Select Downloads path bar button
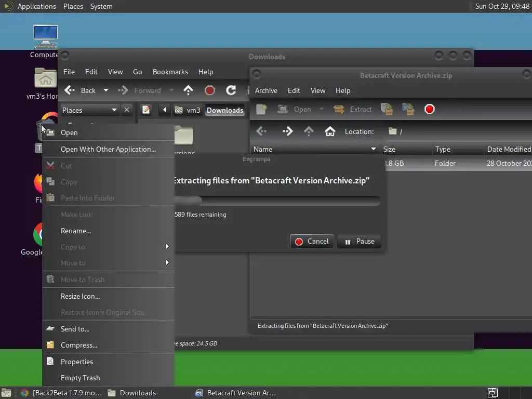The height and width of the screenshot is (399, 532). point(225,110)
